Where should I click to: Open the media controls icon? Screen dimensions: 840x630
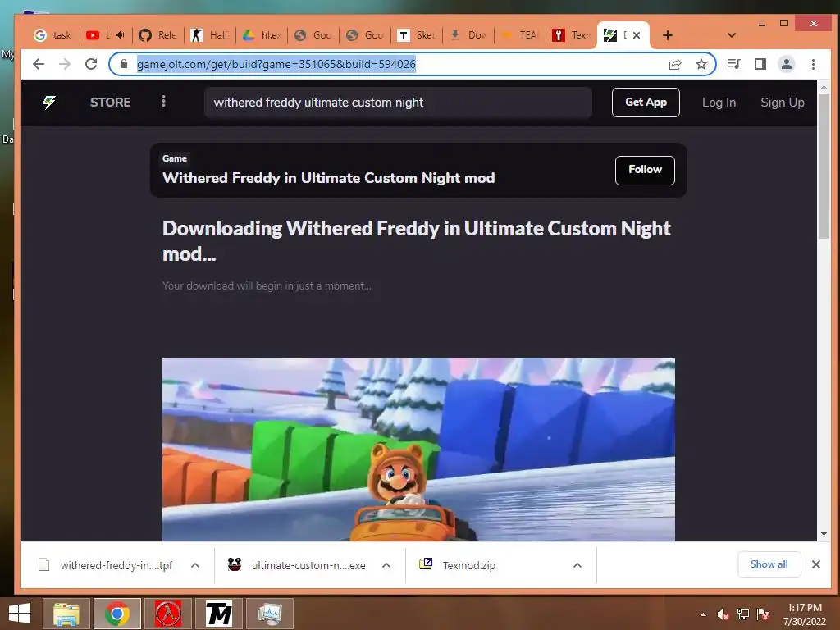(x=734, y=64)
